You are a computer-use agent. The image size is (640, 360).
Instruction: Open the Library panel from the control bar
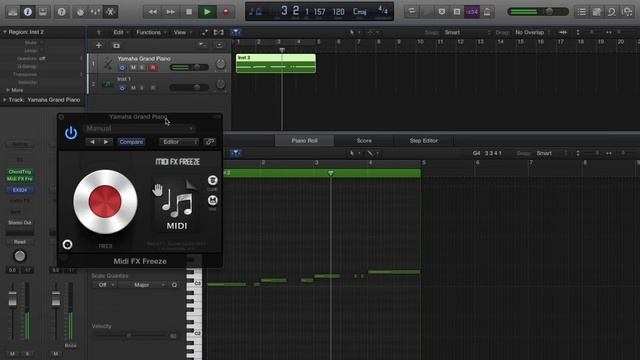[x=13, y=12]
